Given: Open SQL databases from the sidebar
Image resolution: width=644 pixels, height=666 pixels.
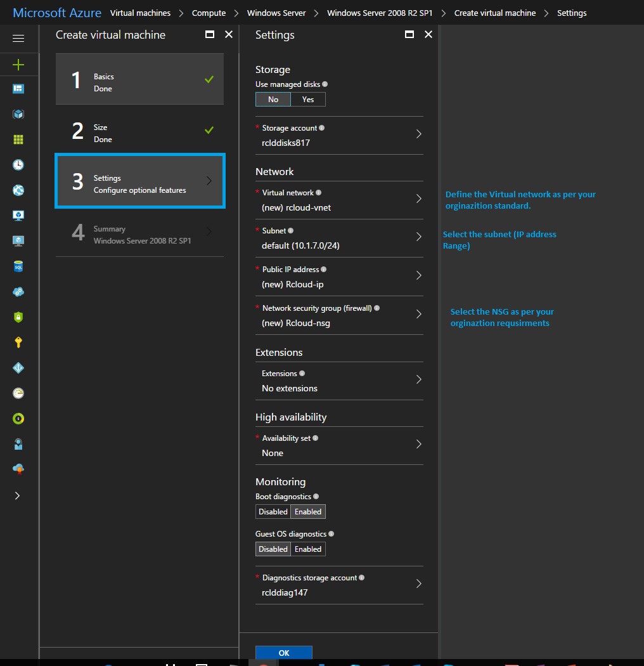Looking at the screenshot, I should click(x=19, y=266).
